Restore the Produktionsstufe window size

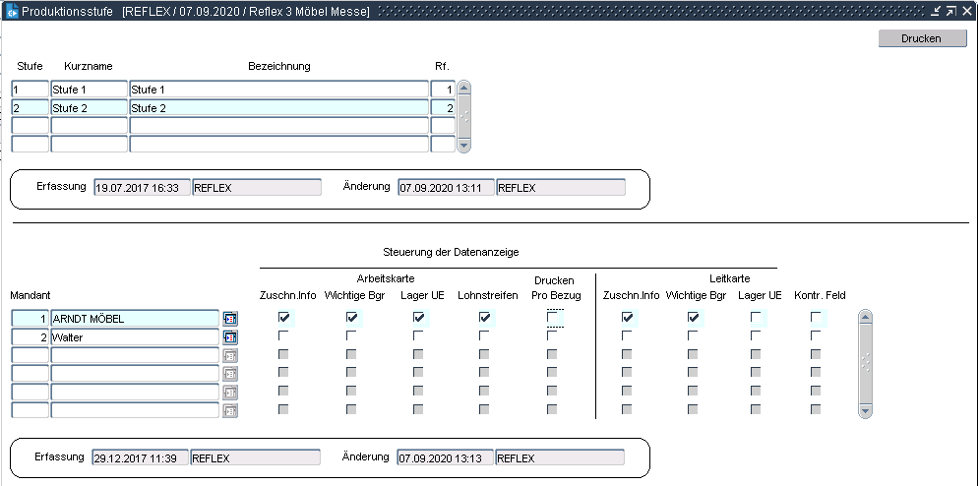click(x=950, y=11)
